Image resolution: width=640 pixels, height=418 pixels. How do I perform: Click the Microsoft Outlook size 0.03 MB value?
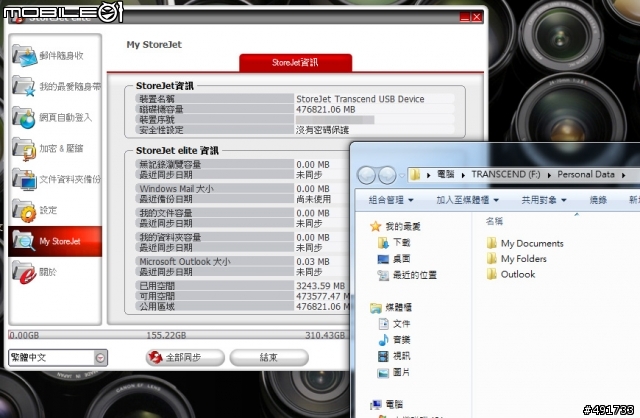[313, 262]
